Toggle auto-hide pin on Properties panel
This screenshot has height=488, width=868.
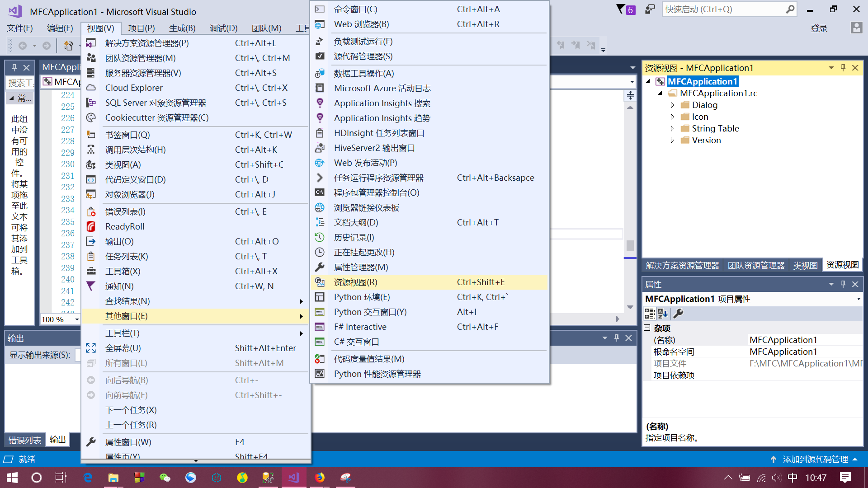(843, 284)
